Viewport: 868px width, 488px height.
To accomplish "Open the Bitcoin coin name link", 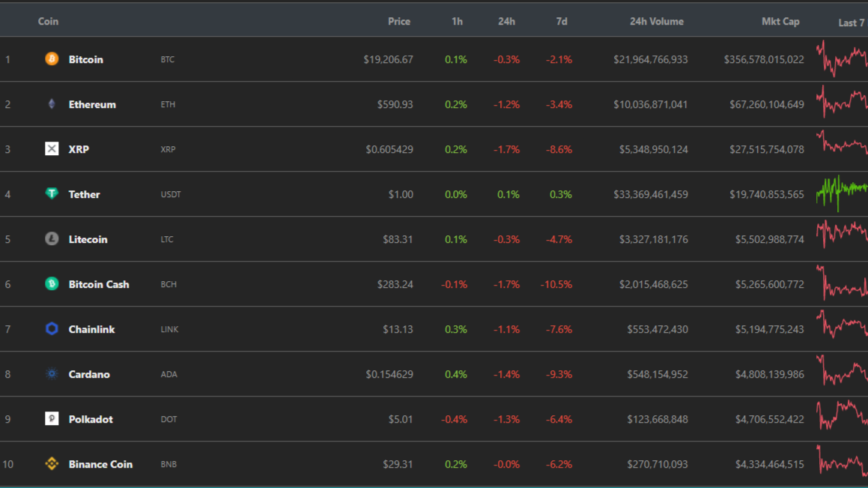I will point(86,59).
